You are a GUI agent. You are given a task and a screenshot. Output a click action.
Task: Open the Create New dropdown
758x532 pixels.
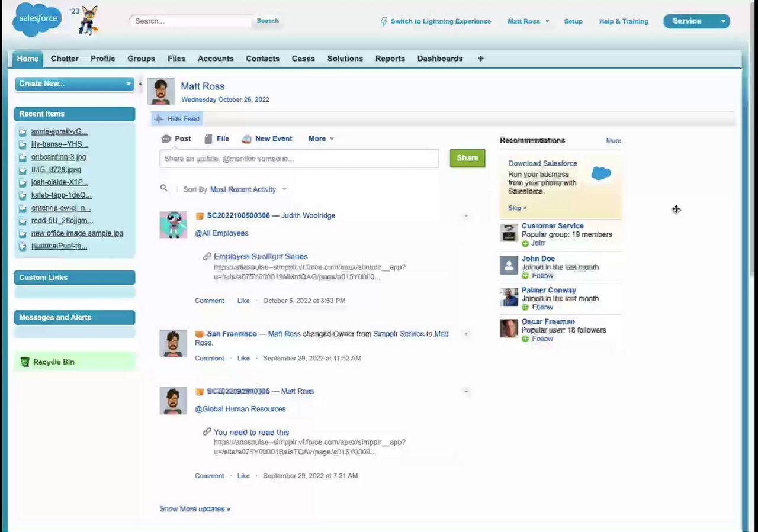coord(75,83)
